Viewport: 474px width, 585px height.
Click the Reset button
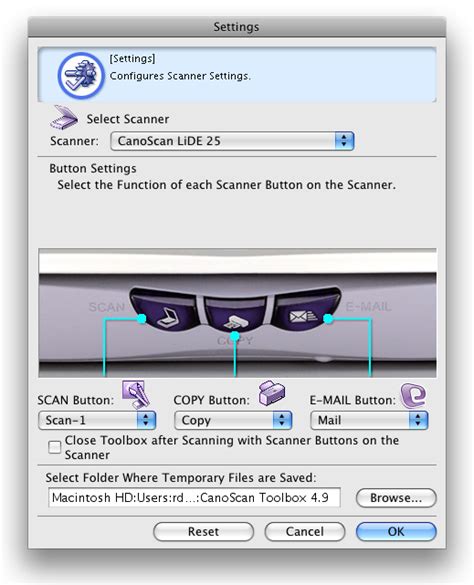click(203, 532)
